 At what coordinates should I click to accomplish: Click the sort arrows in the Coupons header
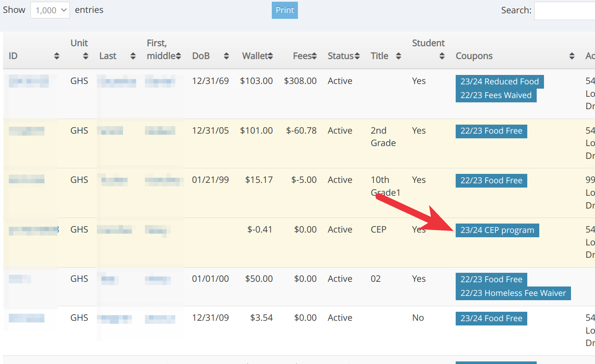coord(572,56)
